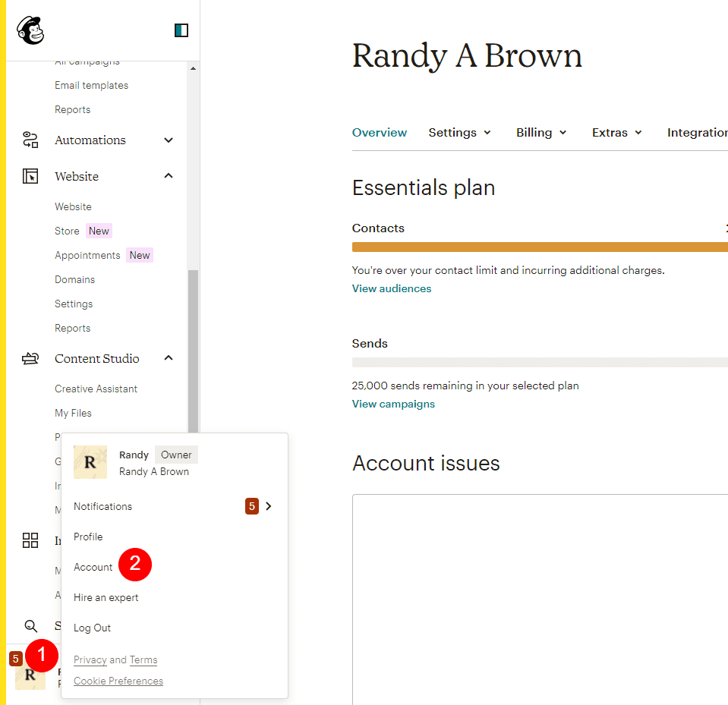Image resolution: width=728 pixels, height=705 pixels.
Task: Switch to the Overview tab
Action: point(380,132)
